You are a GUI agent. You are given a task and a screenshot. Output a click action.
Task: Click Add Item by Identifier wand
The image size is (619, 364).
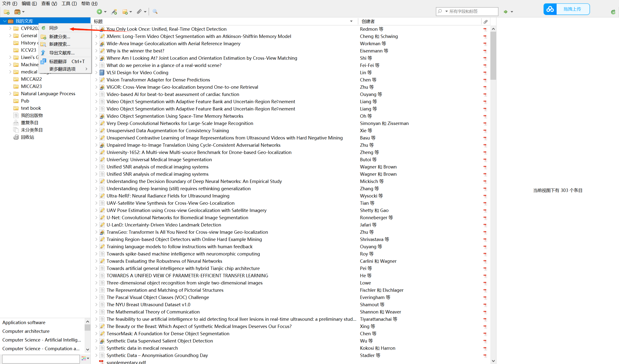coord(114,12)
